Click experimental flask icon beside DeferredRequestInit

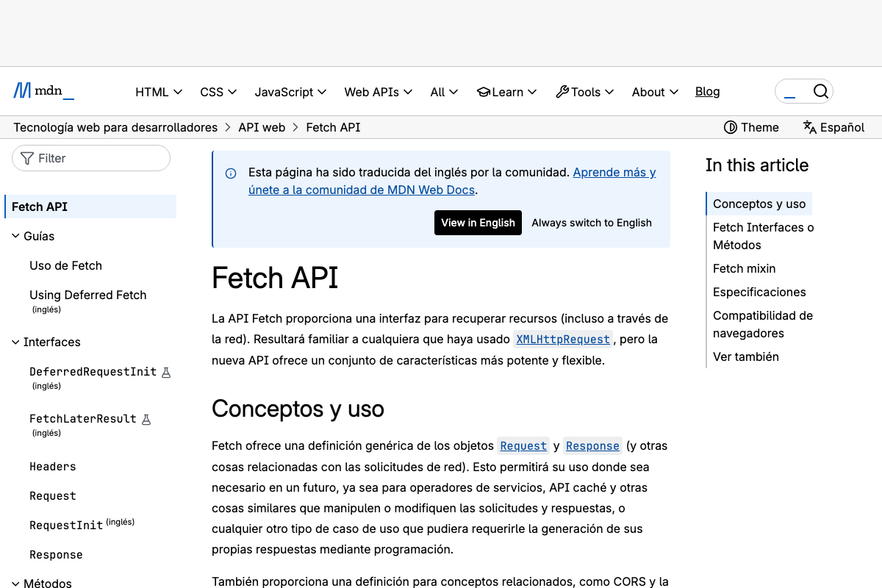click(166, 373)
